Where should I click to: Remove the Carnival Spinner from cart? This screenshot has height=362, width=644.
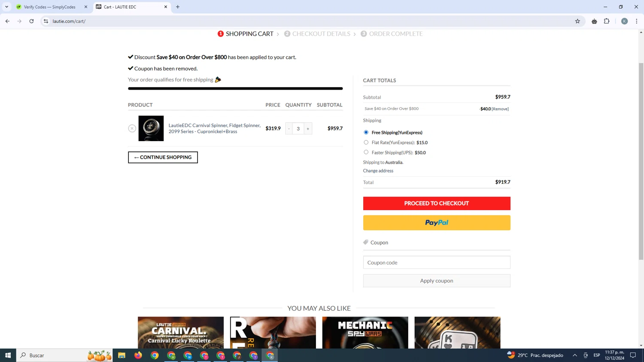[x=132, y=128]
